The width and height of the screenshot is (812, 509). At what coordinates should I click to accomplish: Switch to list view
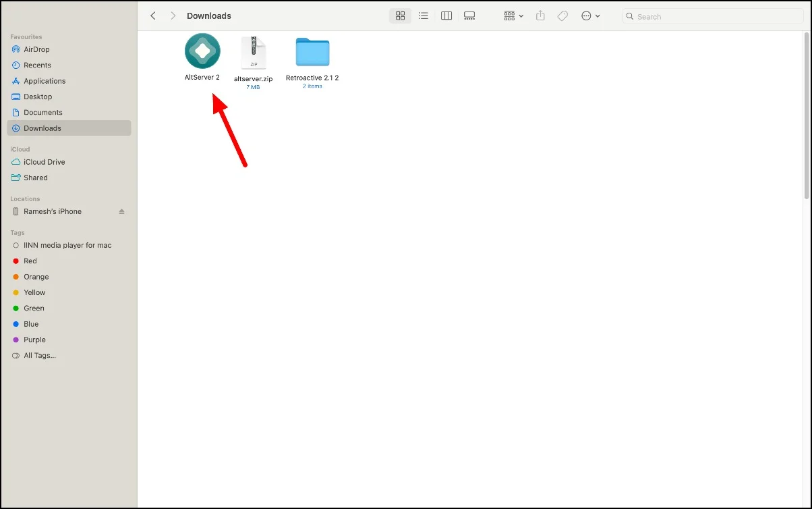click(x=423, y=16)
